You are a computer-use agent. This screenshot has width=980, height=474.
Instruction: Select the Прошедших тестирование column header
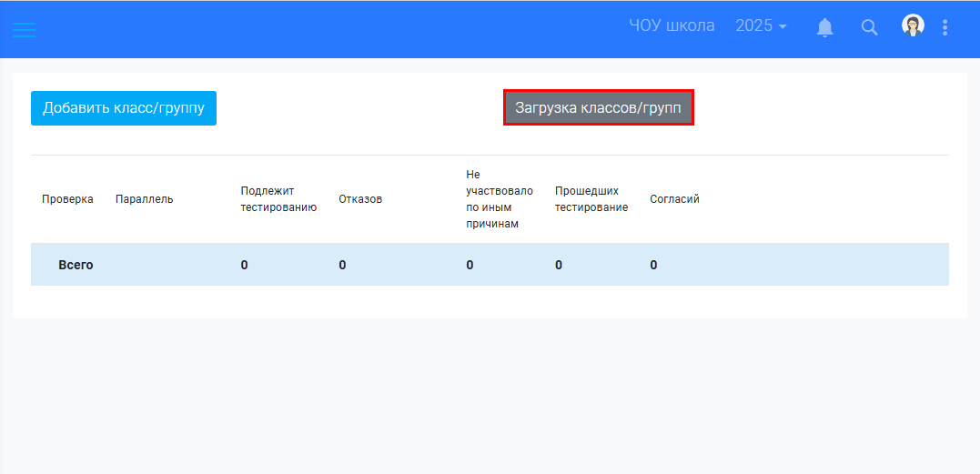591,199
